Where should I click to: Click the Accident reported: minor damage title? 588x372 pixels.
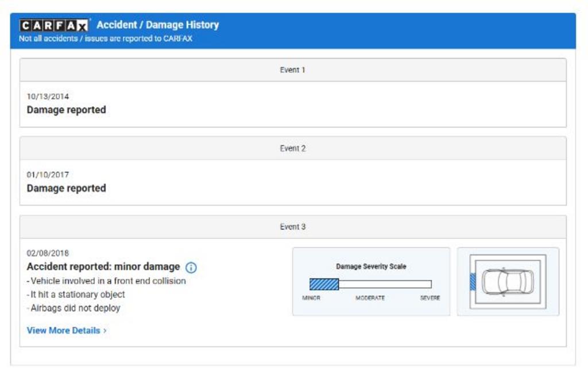pyautogui.click(x=103, y=266)
